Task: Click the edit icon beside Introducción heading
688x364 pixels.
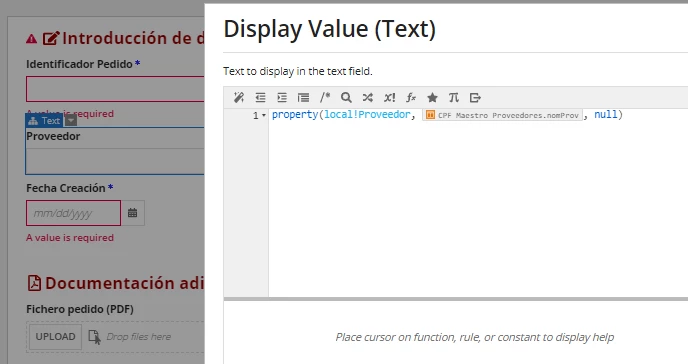Action: [50, 39]
